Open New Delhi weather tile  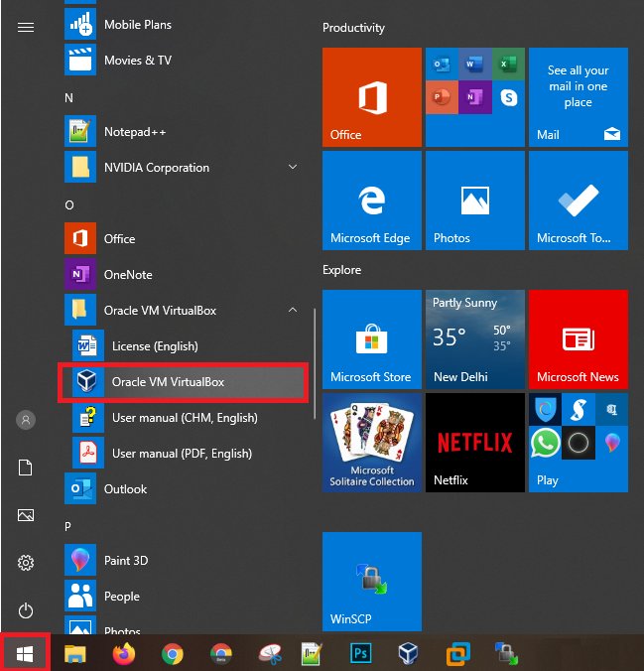click(475, 339)
